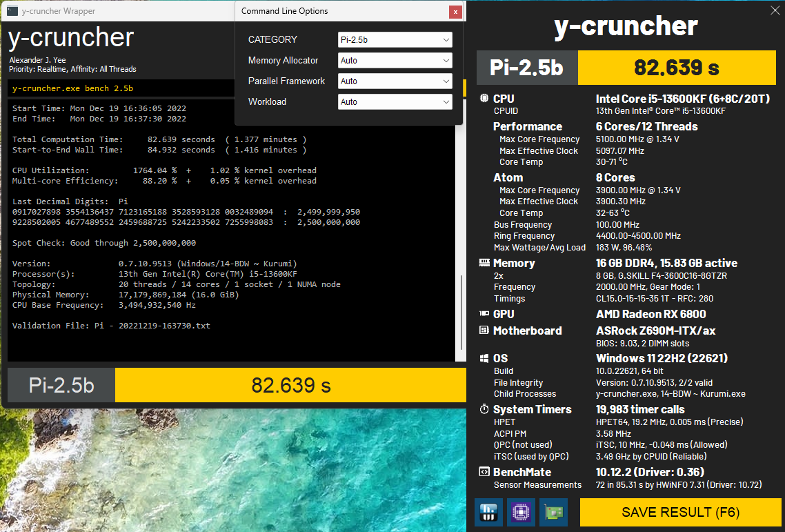The height and width of the screenshot is (532, 785).
Task: Click the Topology: 20 threads / 14 cores line
Action: click(x=176, y=284)
